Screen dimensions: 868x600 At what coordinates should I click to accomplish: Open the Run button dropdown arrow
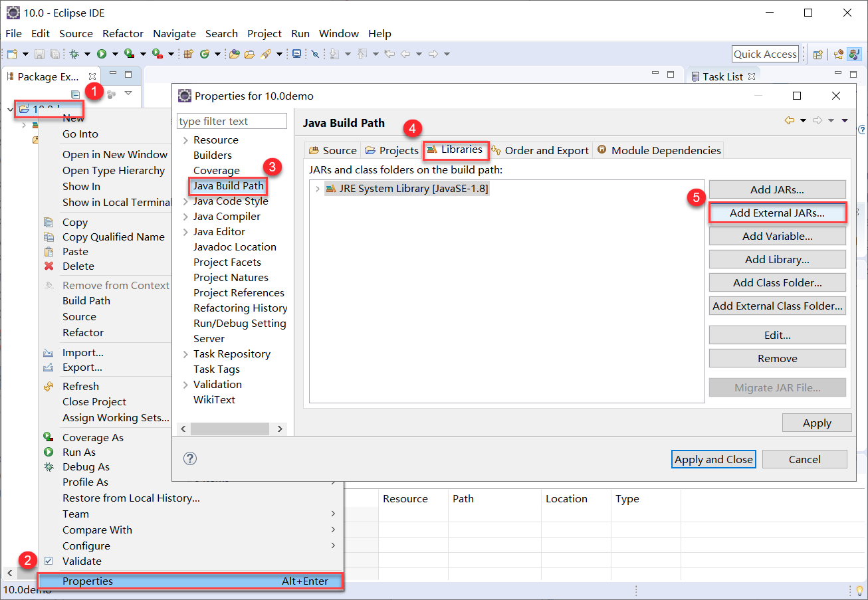coord(114,54)
